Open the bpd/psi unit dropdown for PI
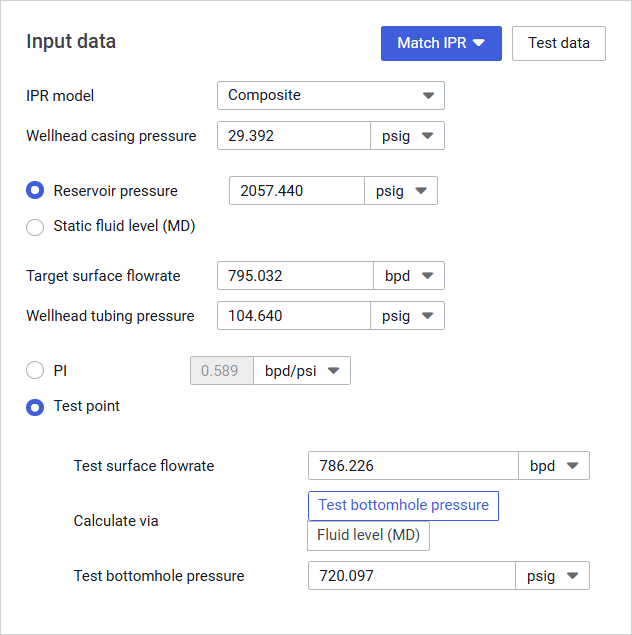Viewport: 632px width, 635px height. coord(302,371)
